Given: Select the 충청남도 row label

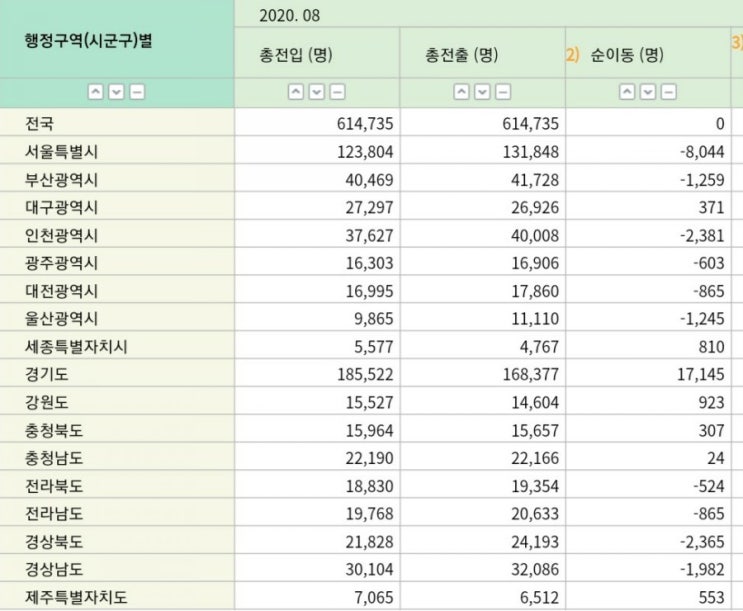Looking at the screenshot, I should [54, 458].
